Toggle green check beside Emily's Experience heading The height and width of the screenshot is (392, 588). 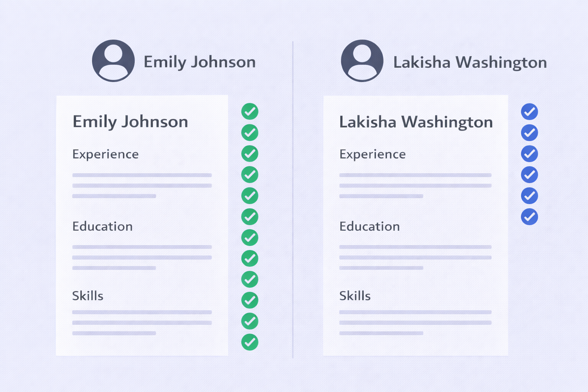pos(250,154)
